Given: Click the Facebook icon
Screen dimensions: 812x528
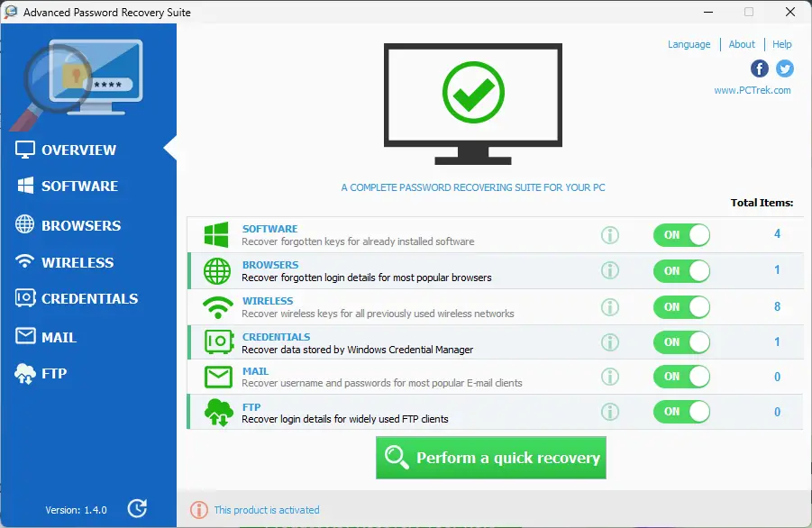Looking at the screenshot, I should (x=759, y=68).
